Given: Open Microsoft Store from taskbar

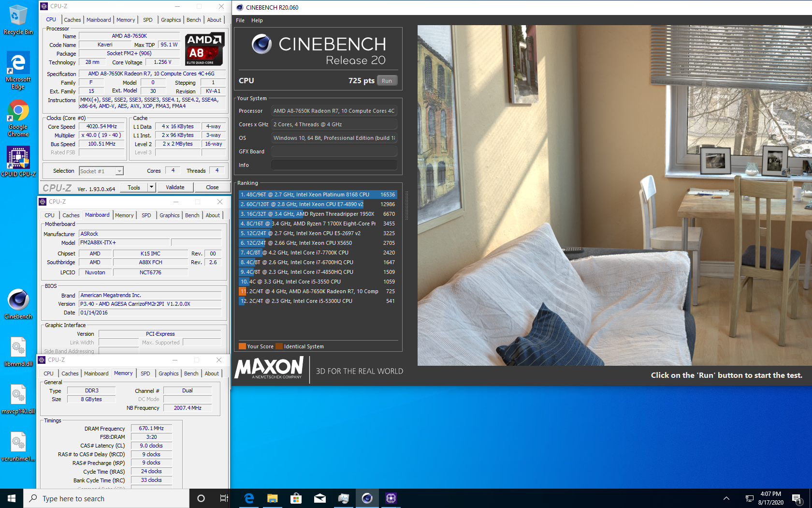Looking at the screenshot, I should pyautogui.click(x=296, y=498).
